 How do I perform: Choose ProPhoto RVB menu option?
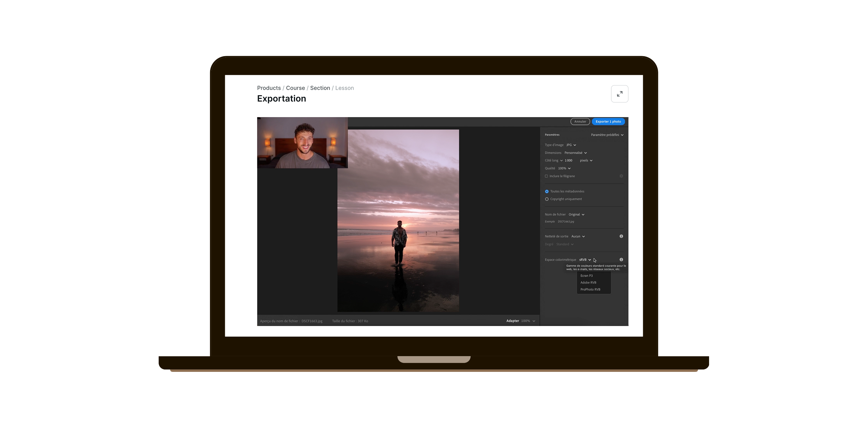click(x=590, y=289)
